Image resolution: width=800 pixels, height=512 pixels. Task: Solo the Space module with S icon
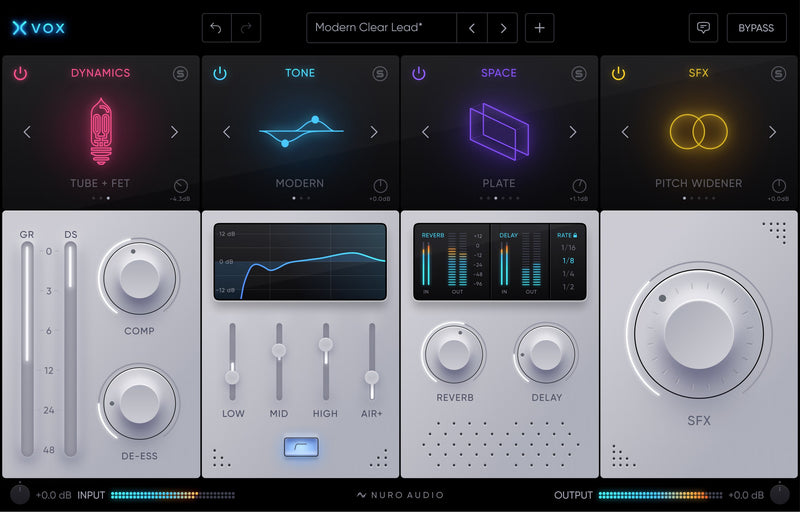coord(579,73)
